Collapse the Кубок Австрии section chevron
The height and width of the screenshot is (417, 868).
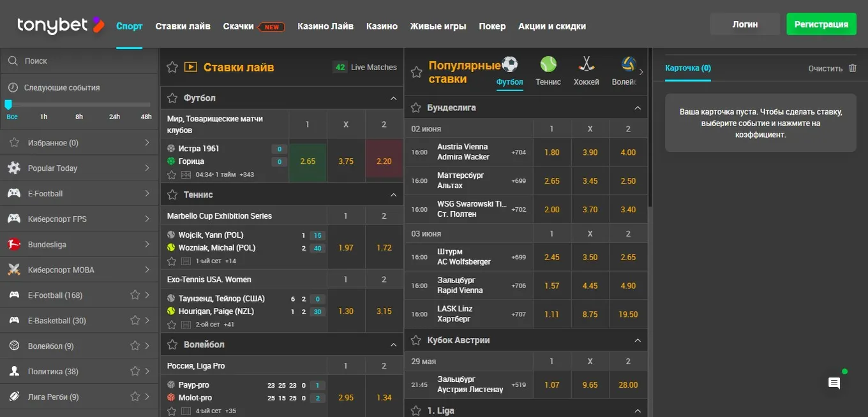point(637,340)
